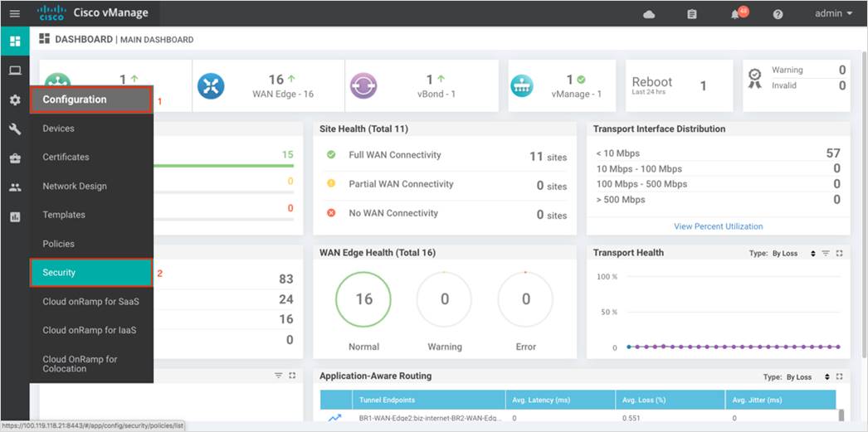Click Full WAN Connectivity row
Image resolution: width=868 pixels, height=432 pixels.
[446, 156]
